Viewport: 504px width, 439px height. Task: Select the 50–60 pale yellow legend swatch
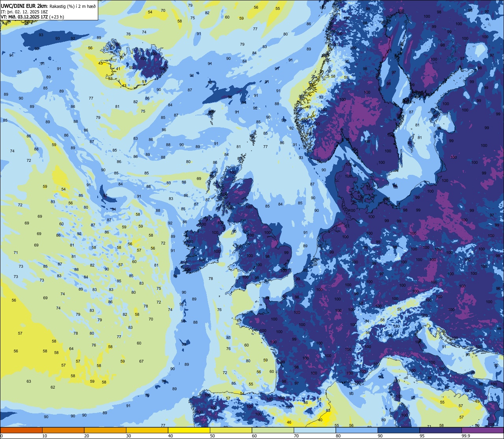point(231,430)
